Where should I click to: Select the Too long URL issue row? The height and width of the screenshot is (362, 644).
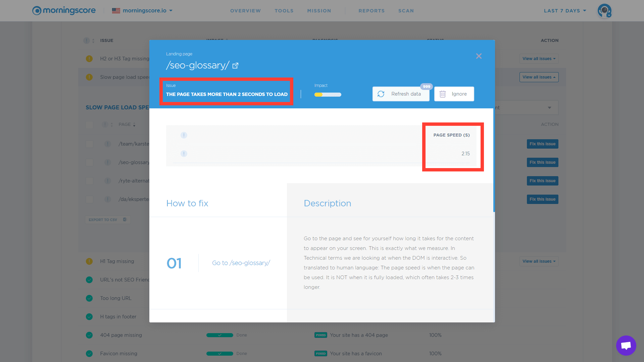tap(116, 298)
